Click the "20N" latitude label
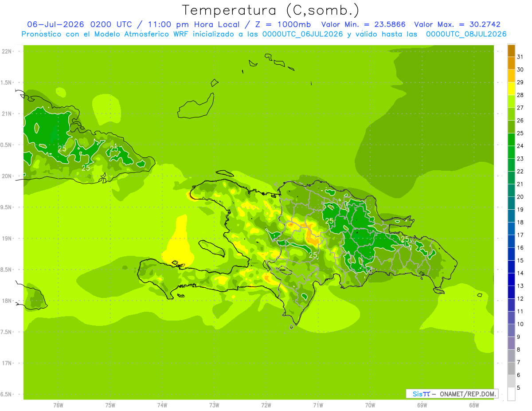This screenshot has width=532, height=411. pos(7,176)
